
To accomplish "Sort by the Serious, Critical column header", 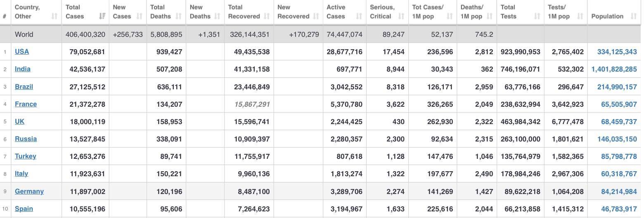I will point(387,12).
